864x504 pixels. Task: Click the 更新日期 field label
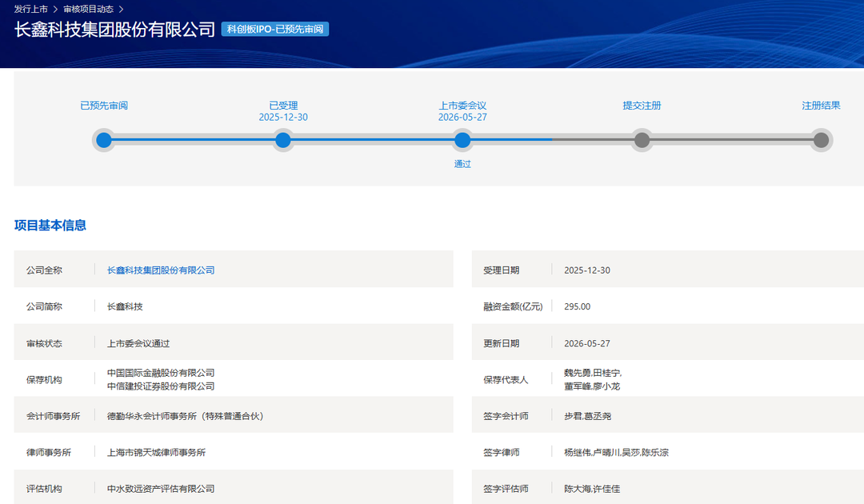click(502, 343)
